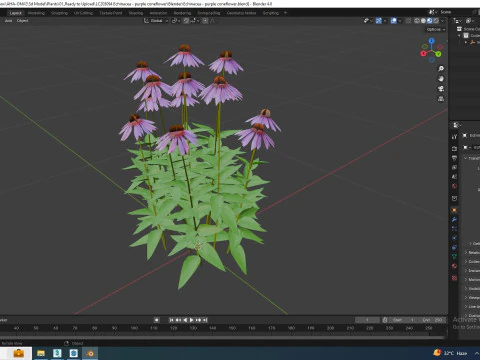Toggle snapping magnet in viewport header
The height and width of the screenshot is (360, 480).
pyautogui.click(x=186, y=21)
